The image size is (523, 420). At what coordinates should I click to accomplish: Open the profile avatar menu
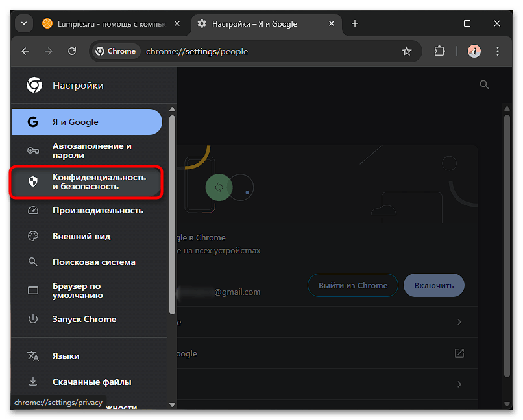[474, 51]
